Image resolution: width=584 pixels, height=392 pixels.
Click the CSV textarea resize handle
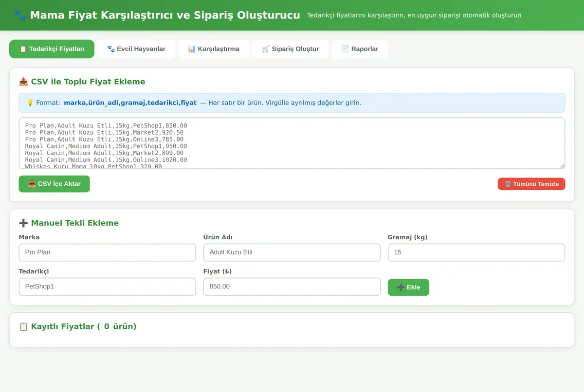coord(562,166)
